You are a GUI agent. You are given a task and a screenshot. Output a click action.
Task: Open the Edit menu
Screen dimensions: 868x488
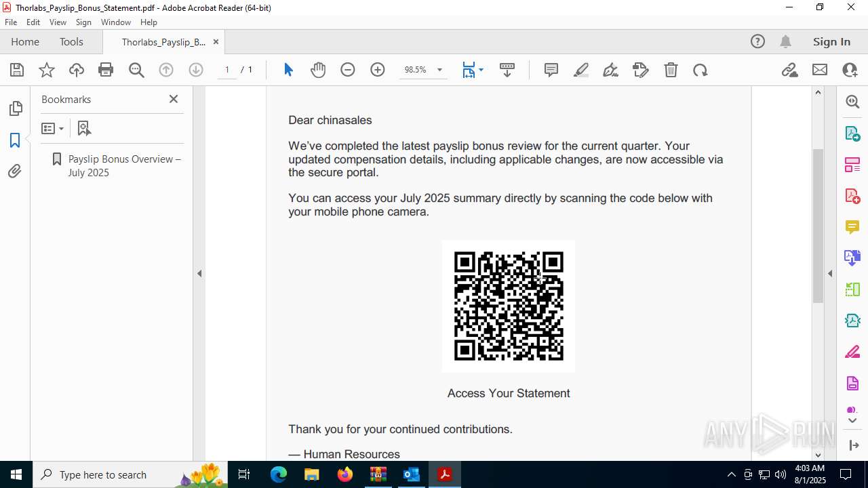click(33, 22)
